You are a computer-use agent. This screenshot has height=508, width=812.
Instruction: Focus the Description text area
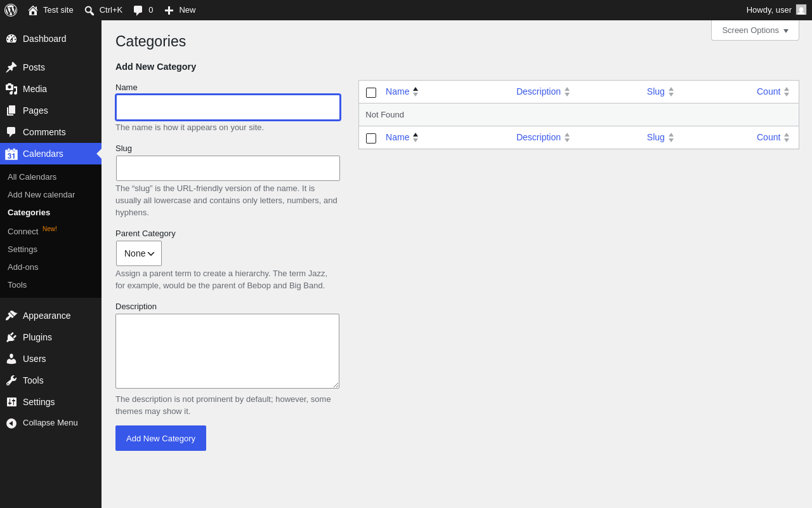coord(227,351)
